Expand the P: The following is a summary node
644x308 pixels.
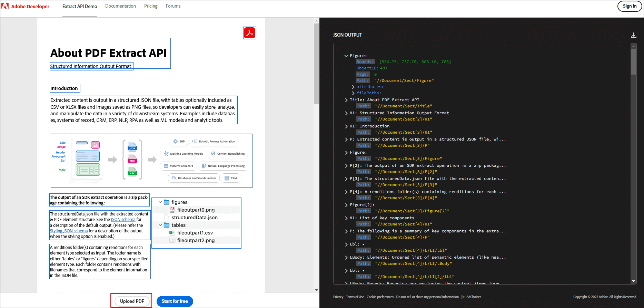(x=346, y=231)
